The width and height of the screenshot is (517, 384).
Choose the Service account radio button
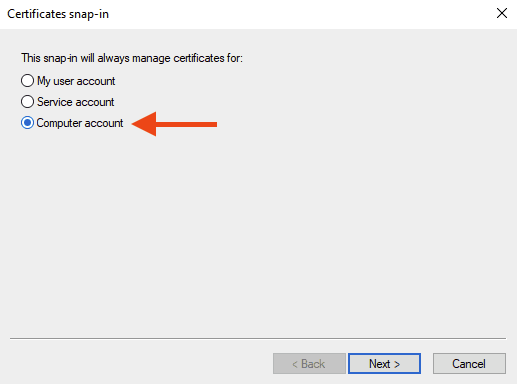click(x=27, y=102)
